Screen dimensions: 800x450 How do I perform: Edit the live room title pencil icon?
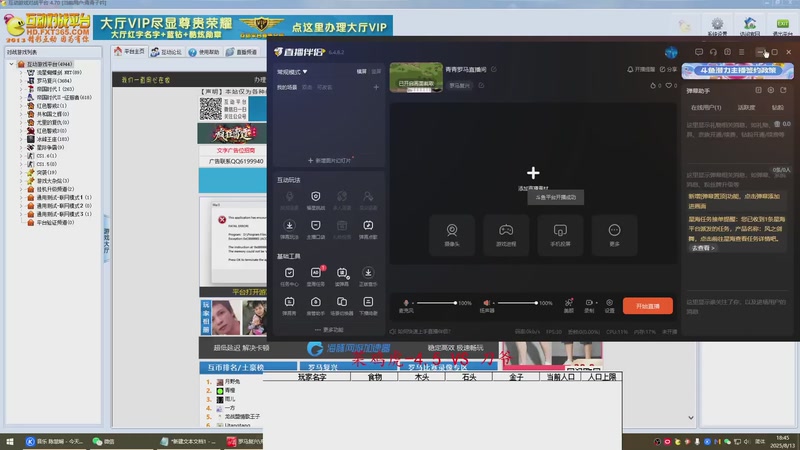[494, 69]
